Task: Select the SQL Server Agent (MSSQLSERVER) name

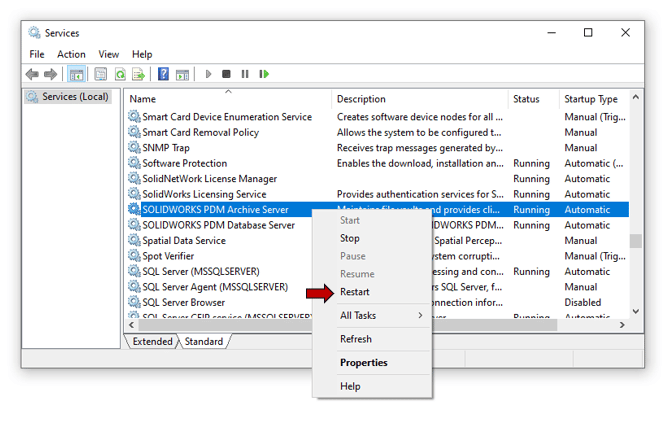Action: [215, 287]
